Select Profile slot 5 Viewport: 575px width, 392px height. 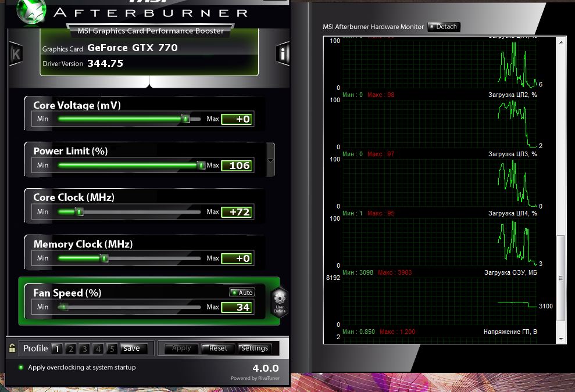coord(112,349)
